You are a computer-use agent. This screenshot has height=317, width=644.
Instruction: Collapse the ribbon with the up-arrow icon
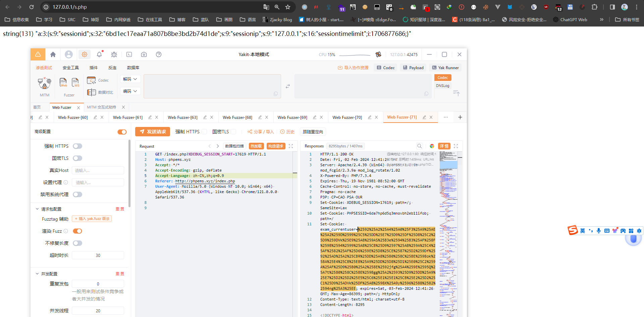457,93
